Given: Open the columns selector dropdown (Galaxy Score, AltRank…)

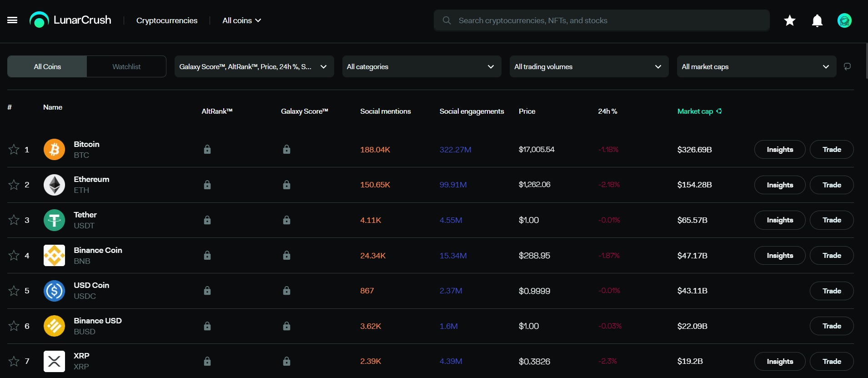Looking at the screenshot, I should (254, 66).
